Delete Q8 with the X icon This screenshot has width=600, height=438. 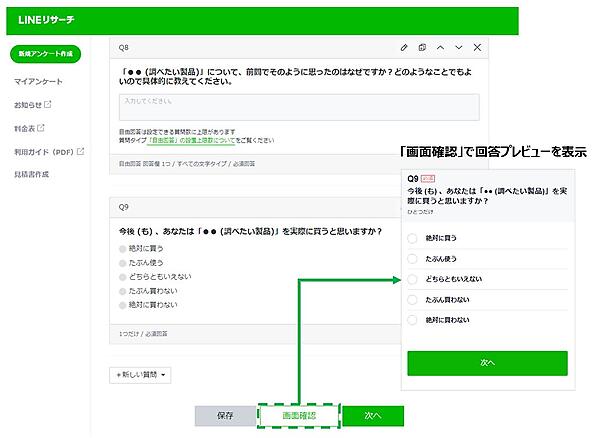477,47
